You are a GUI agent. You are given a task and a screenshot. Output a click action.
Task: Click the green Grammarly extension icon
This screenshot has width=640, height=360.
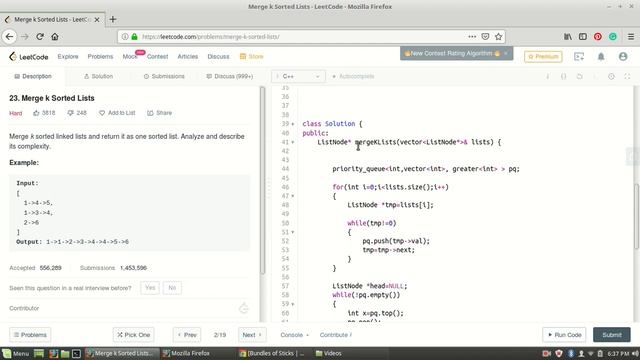(613, 37)
